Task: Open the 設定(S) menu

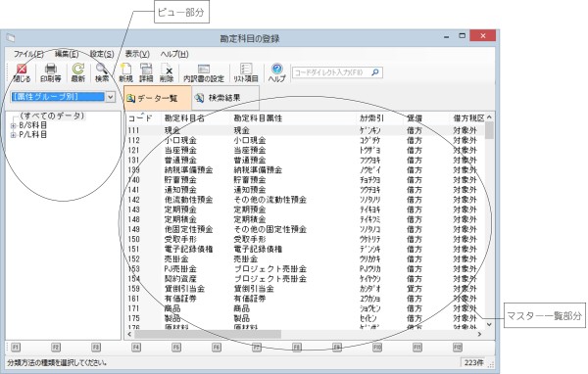Action: 102,54
